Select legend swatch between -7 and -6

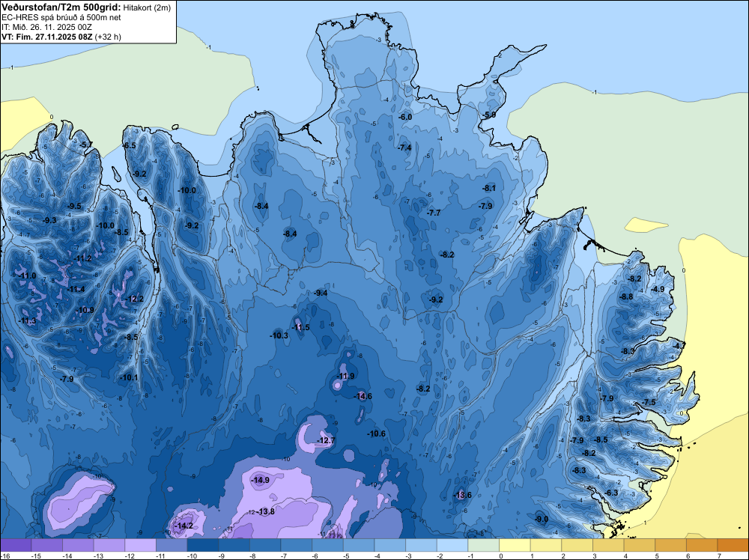(x=297, y=545)
